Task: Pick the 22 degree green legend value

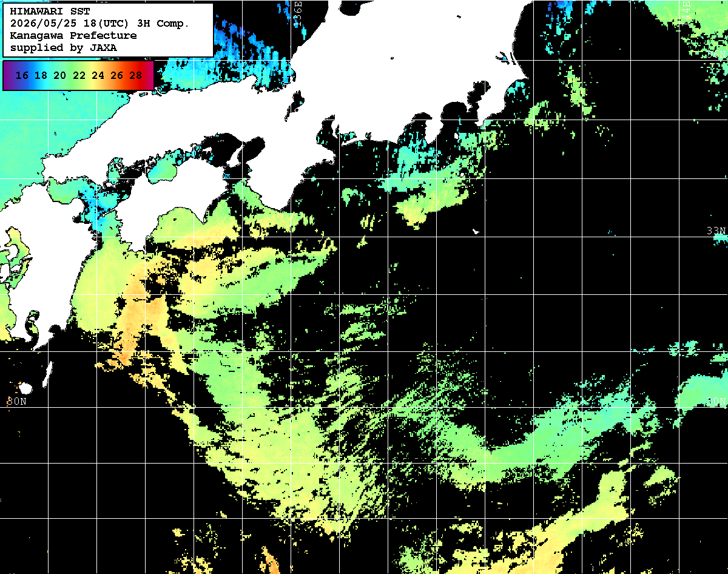Action: click(79, 76)
